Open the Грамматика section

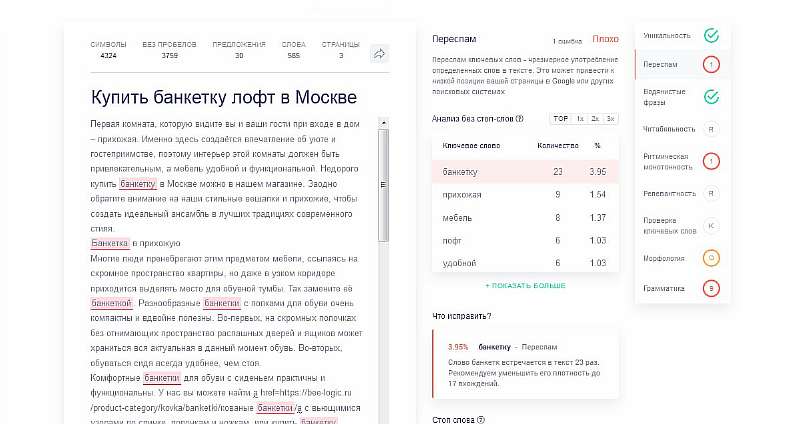[x=664, y=288]
